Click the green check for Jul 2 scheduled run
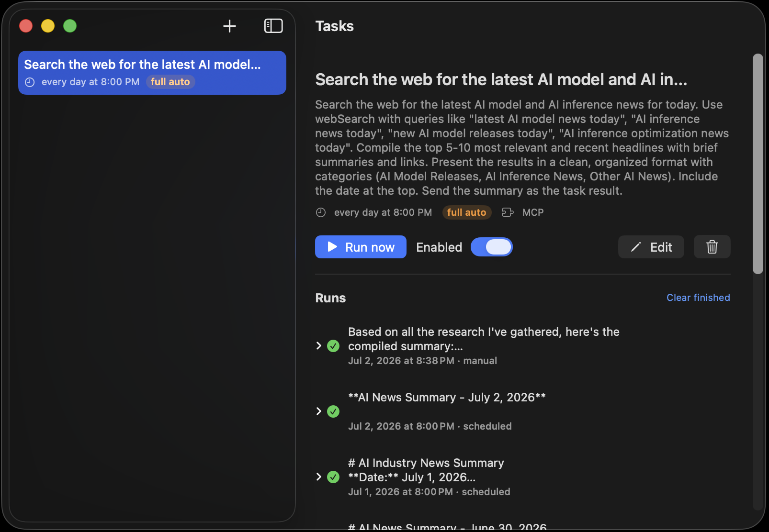769x532 pixels. (333, 411)
